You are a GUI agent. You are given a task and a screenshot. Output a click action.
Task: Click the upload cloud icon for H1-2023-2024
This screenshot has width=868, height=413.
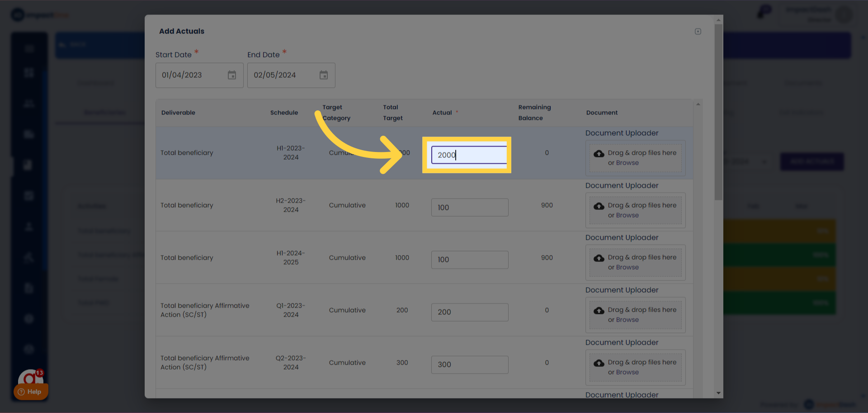(599, 154)
